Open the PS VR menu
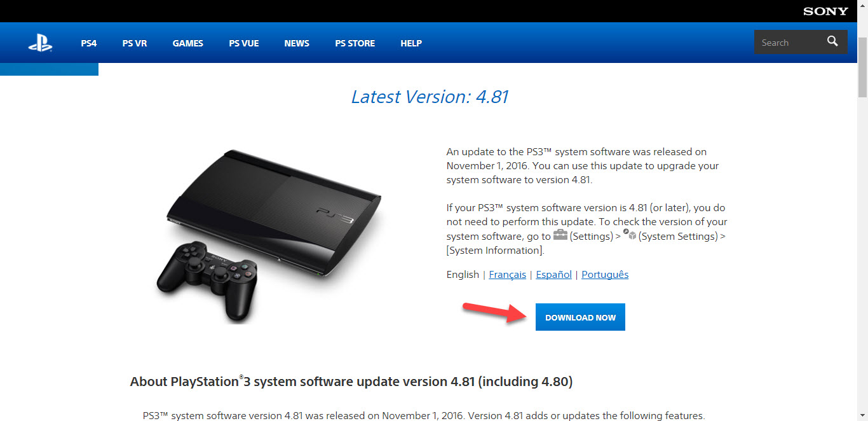 (135, 43)
